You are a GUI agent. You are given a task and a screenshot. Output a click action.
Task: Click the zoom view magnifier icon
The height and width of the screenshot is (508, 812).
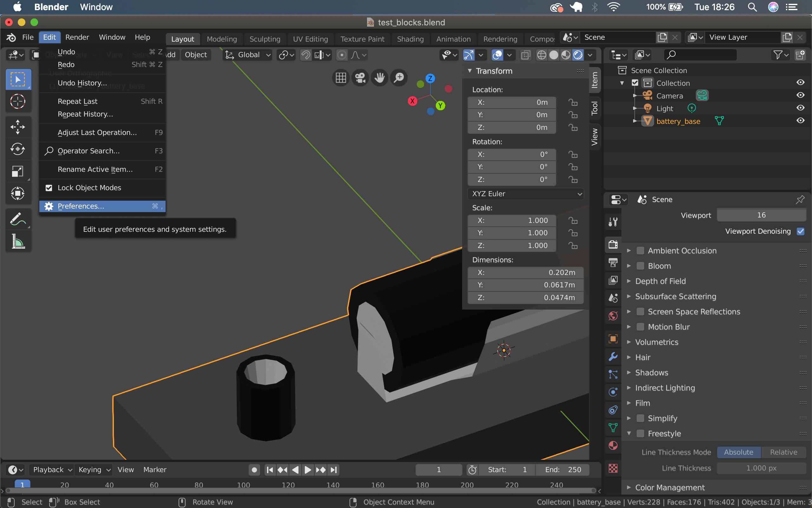click(399, 78)
